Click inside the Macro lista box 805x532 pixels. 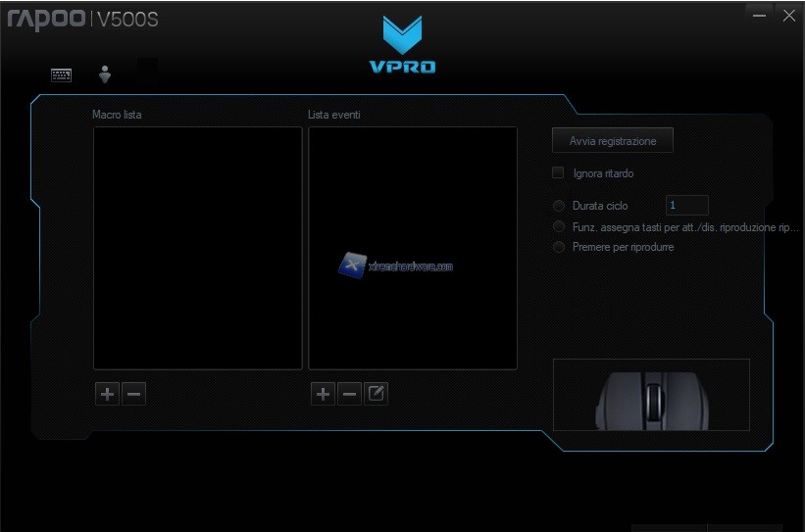(197, 247)
